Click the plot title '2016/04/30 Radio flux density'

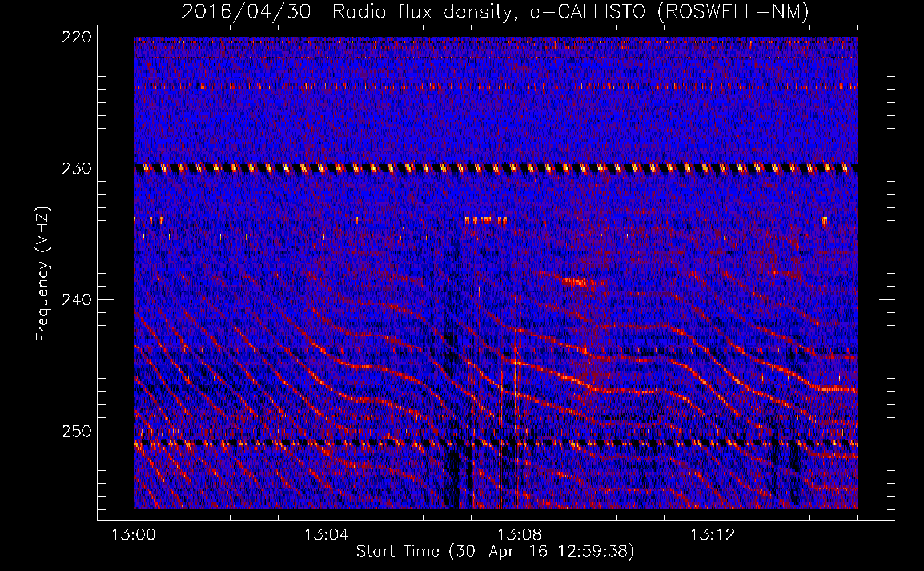[x=495, y=11]
